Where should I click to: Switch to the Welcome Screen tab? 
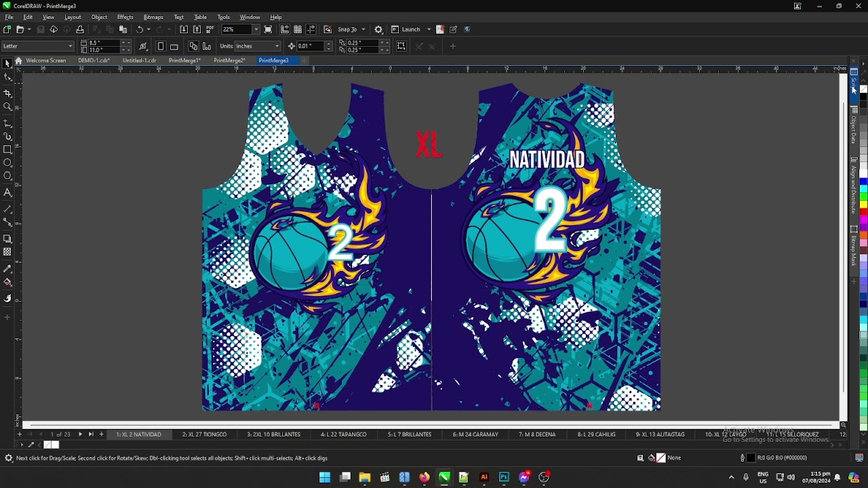coord(45,60)
